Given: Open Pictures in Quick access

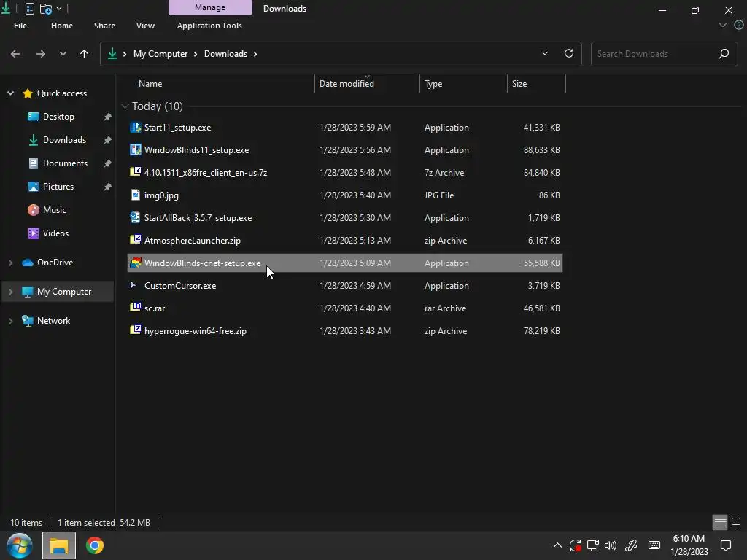Looking at the screenshot, I should (58, 187).
